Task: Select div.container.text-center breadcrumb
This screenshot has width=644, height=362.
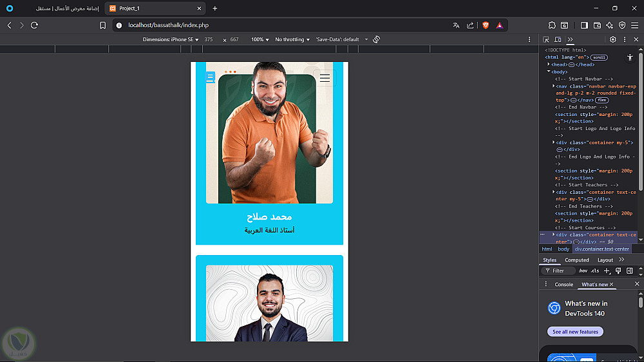Action: click(601, 249)
